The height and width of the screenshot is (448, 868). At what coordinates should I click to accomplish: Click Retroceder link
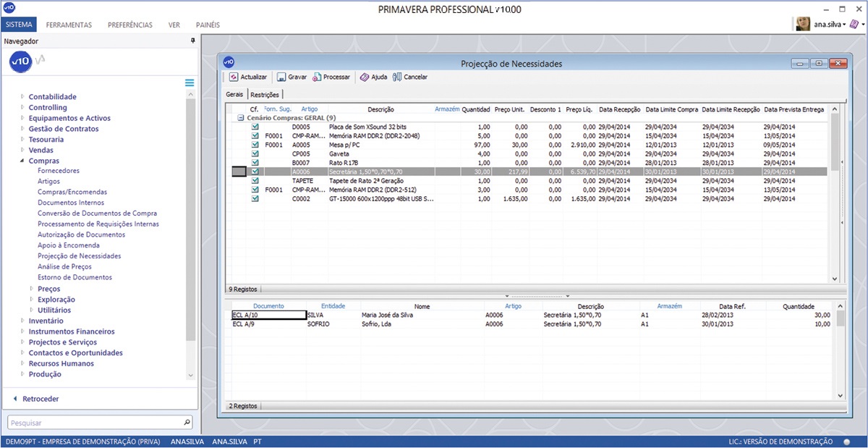click(41, 399)
